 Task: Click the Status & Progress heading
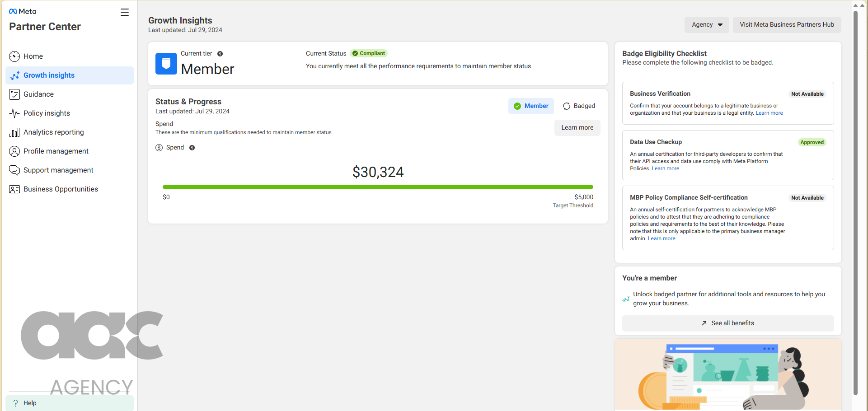pyautogui.click(x=188, y=102)
